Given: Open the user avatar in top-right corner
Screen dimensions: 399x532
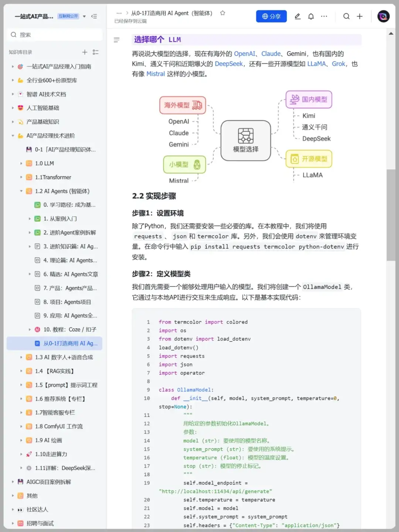Looking at the screenshot, I should pyautogui.click(x=383, y=16).
